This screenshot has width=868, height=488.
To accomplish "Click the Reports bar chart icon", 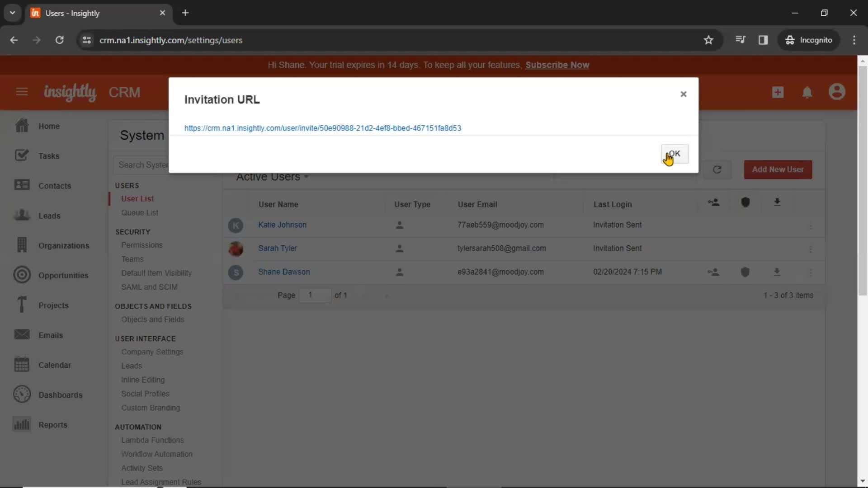I will (x=22, y=424).
